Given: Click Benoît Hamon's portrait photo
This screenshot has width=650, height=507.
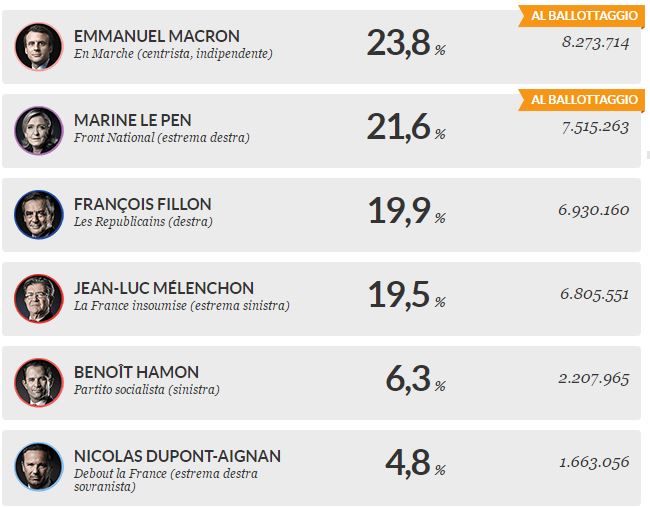Looking at the screenshot, I should click(x=39, y=382).
